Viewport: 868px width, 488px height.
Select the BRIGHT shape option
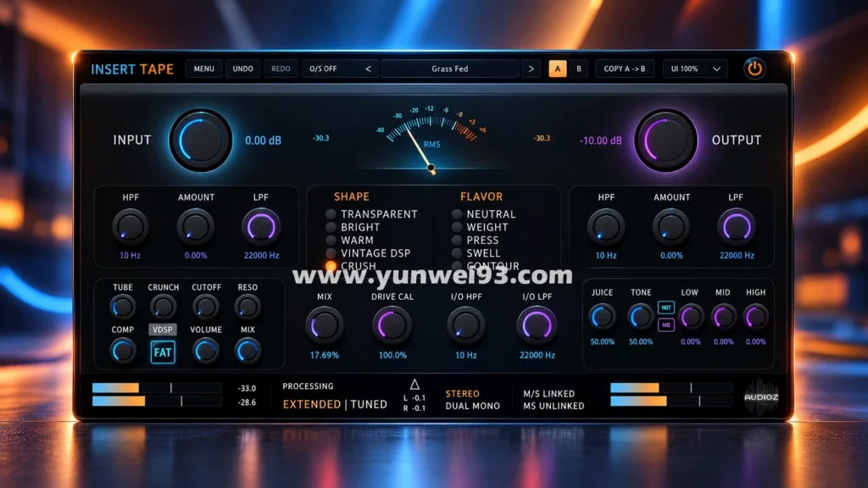click(x=353, y=227)
